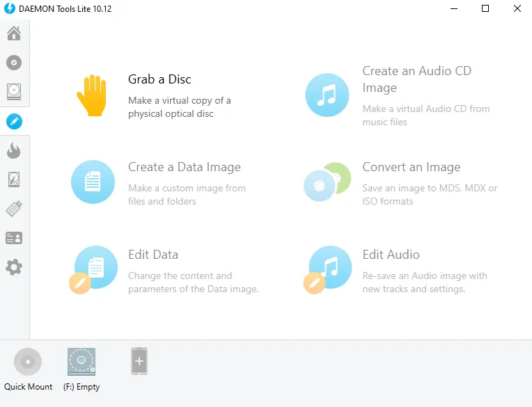Open the USB stick icon in sidebar

[14, 209]
